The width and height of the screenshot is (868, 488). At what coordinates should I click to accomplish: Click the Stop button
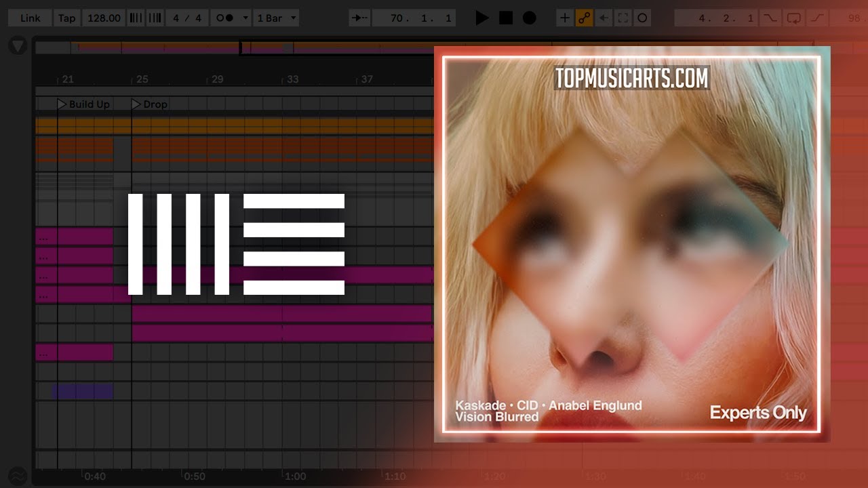pos(506,18)
